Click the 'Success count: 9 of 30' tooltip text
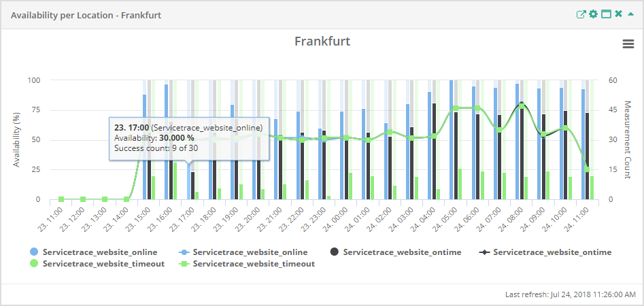 click(x=156, y=148)
